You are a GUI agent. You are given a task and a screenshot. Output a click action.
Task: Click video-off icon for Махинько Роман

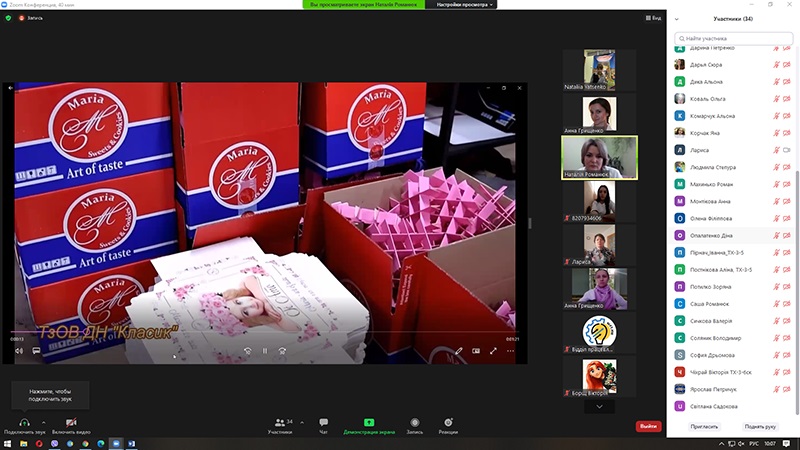coord(786,184)
